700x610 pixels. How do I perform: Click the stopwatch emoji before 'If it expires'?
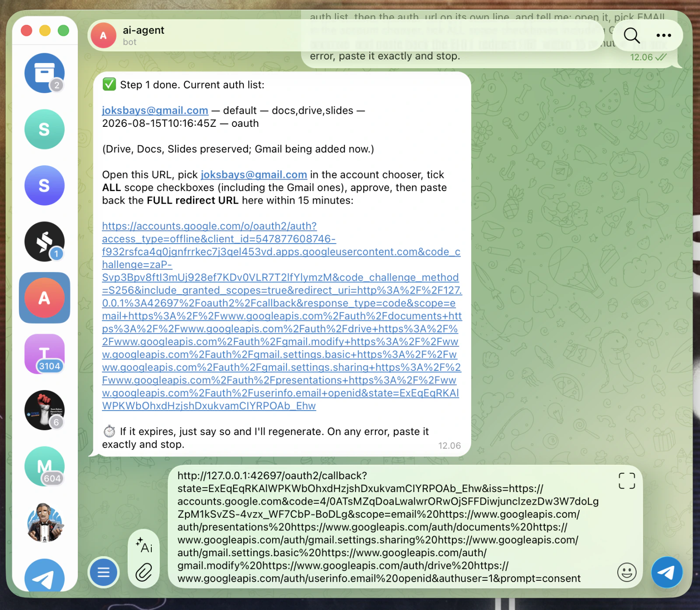[x=109, y=432]
